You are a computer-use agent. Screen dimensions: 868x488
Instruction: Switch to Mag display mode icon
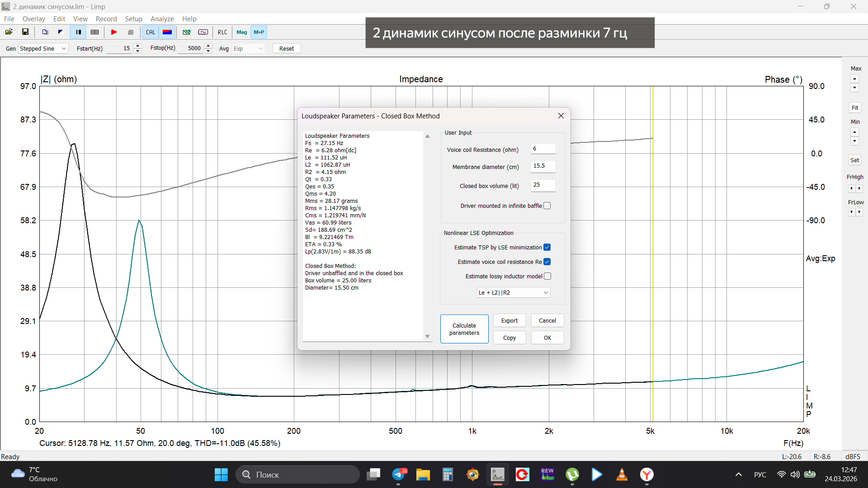[x=241, y=32]
